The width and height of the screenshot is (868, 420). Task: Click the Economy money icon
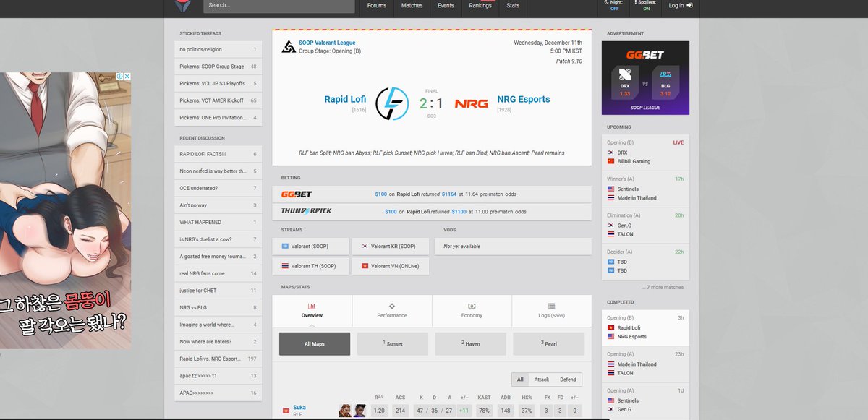472,307
